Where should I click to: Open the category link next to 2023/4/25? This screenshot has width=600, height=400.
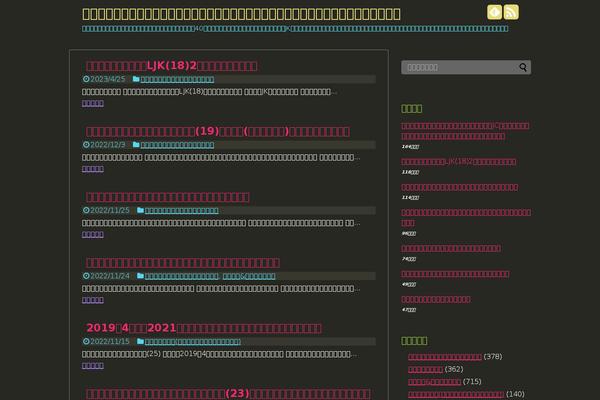(x=177, y=80)
